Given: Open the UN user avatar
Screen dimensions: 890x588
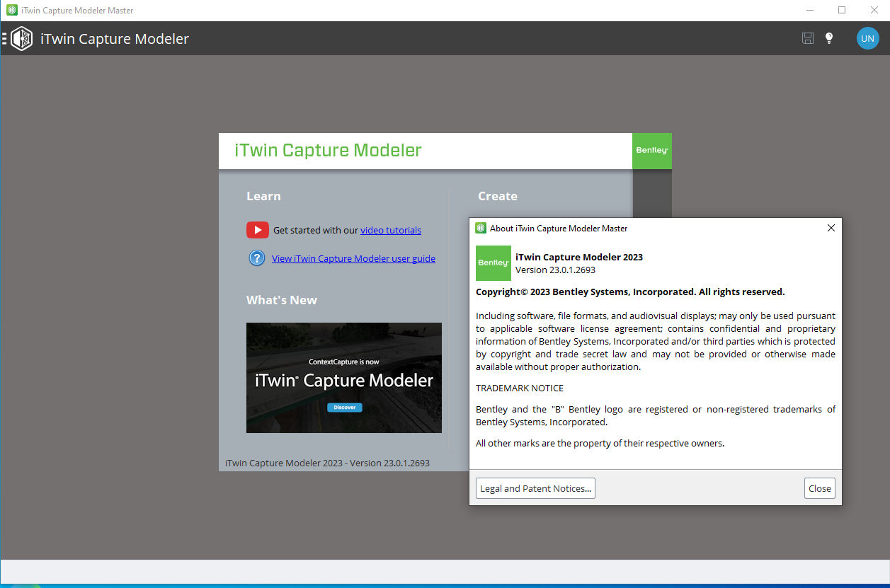Looking at the screenshot, I should tap(867, 38).
